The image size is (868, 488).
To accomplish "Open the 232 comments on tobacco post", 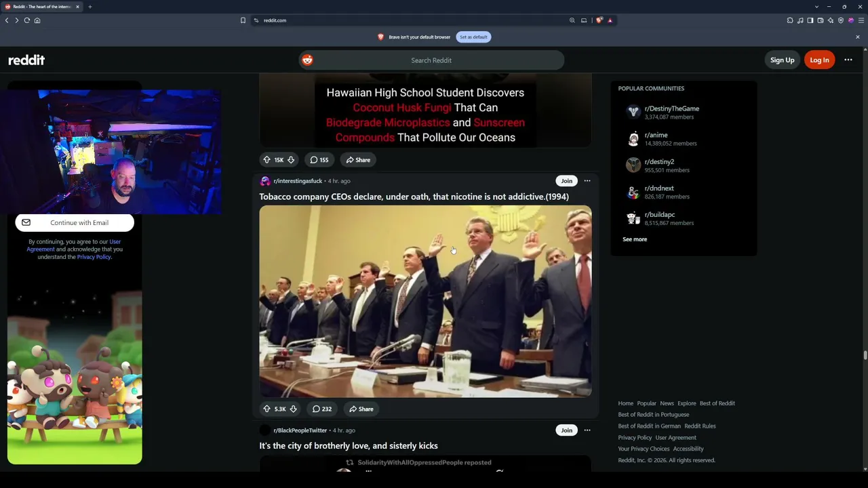I will coord(322,409).
